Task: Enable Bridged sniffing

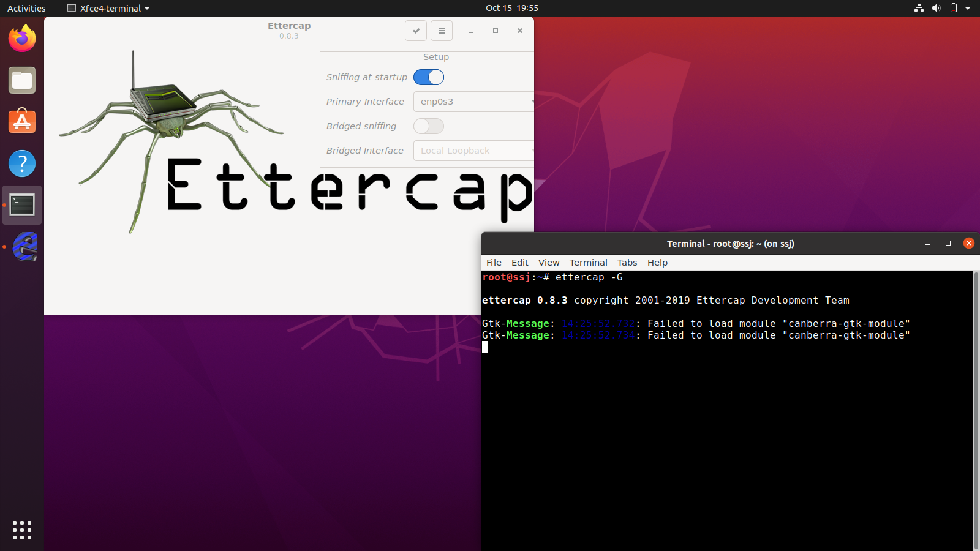Action: point(428,126)
